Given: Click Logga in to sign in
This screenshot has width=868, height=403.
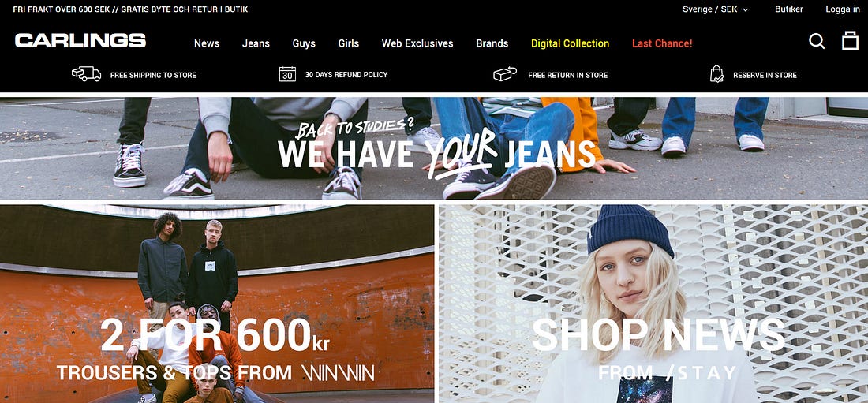Looking at the screenshot, I should (843, 9).
